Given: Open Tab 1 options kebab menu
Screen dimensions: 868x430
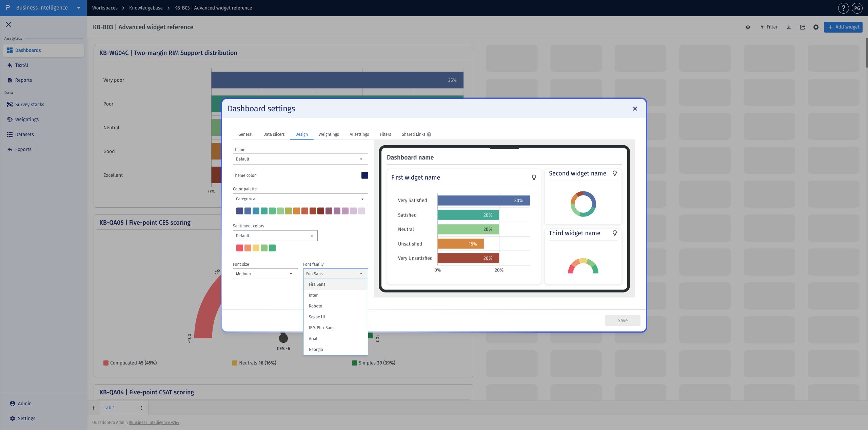Looking at the screenshot, I should click(141, 408).
